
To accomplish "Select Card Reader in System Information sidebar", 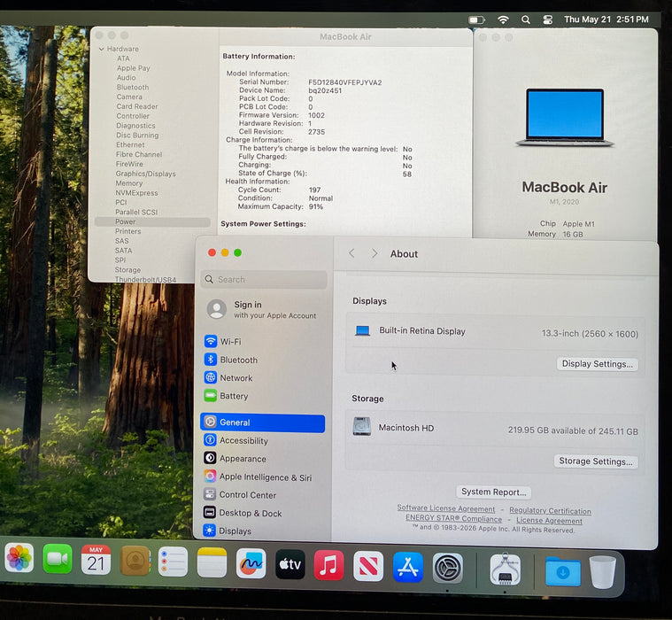I will [x=136, y=106].
